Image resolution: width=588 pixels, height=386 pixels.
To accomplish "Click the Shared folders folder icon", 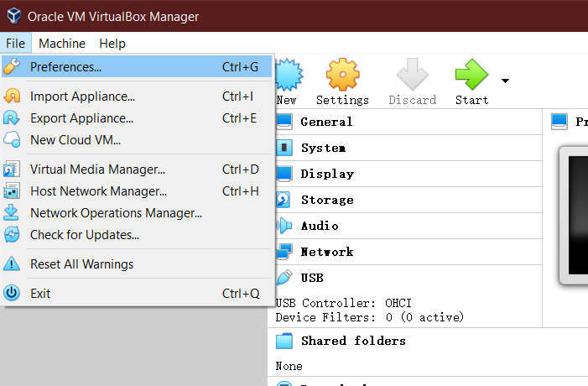I will 284,341.
